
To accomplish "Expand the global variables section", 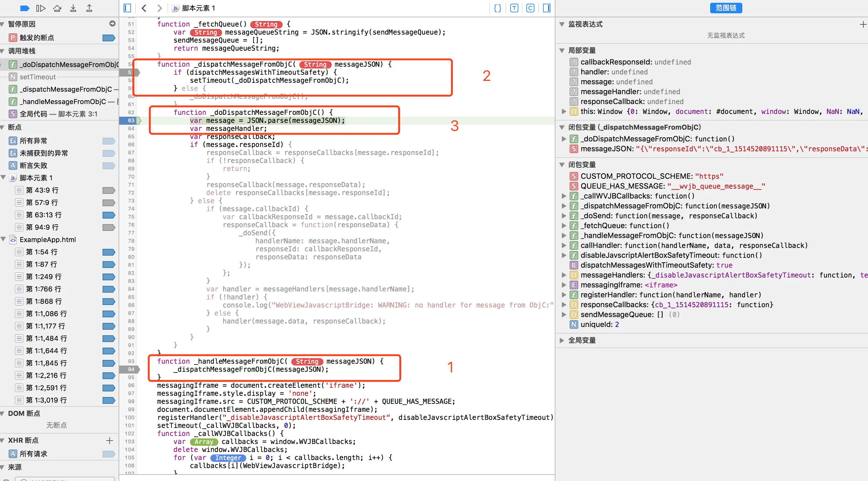I will (562, 340).
